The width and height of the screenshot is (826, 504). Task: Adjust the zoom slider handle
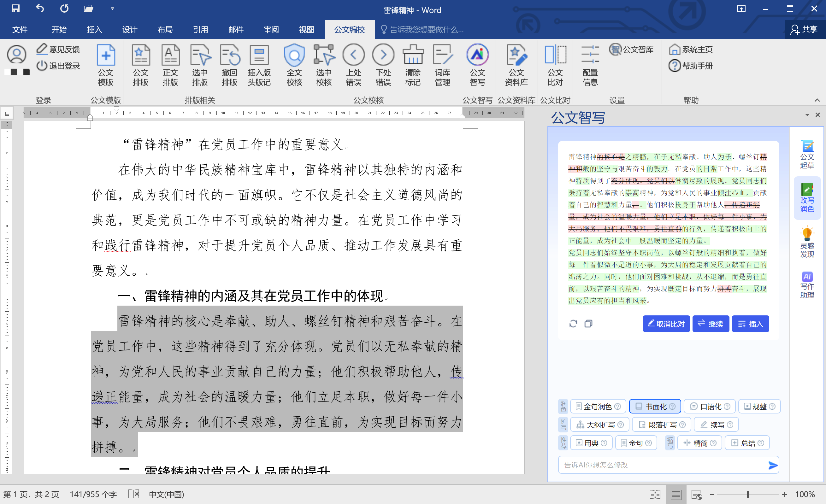747,495
